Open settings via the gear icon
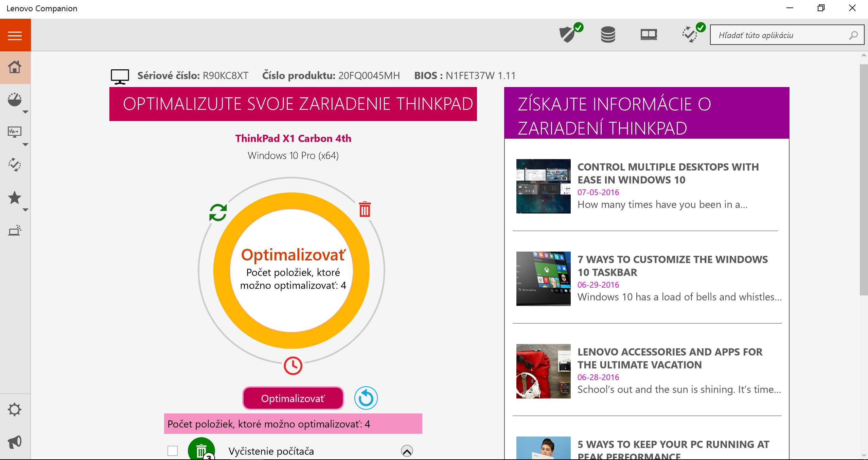Viewport: 868px width, 460px height. point(14,410)
